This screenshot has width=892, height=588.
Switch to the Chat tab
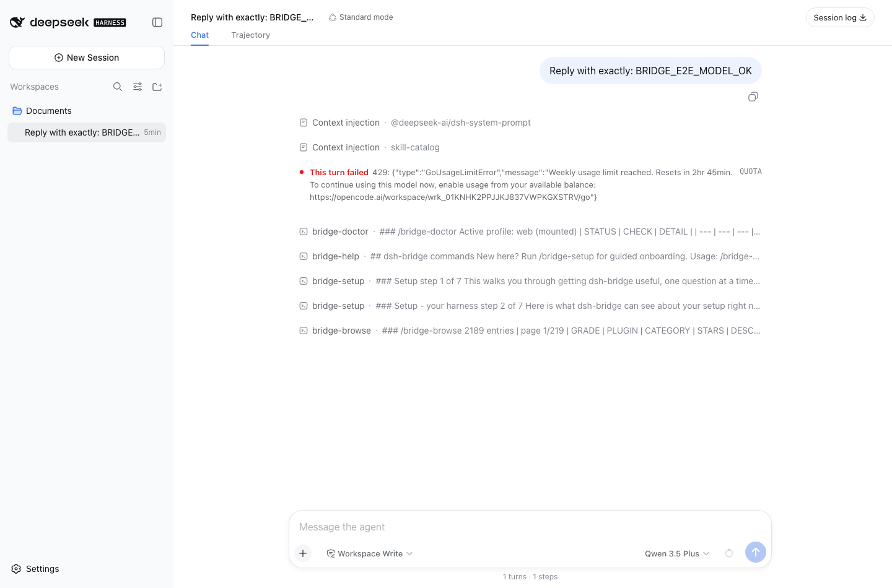pos(199,35)
